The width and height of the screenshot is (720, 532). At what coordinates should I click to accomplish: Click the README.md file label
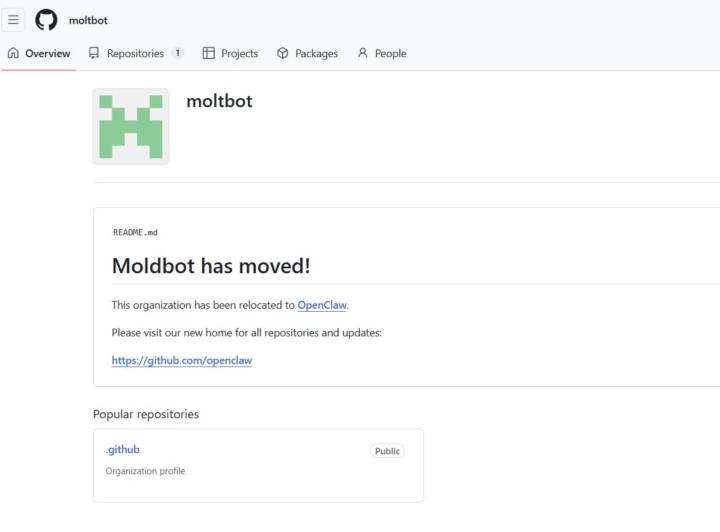(135, 232)
